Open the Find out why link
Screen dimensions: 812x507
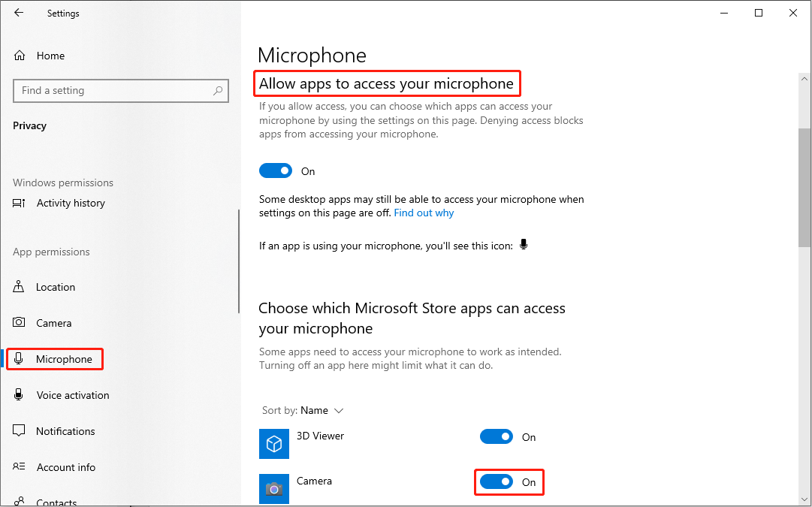(424, 213)
